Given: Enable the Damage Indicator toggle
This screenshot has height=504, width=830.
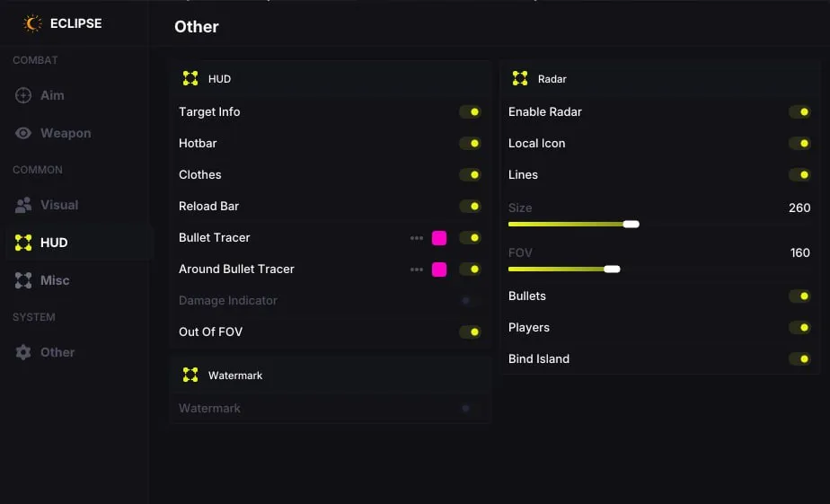Looking at the screenshot, I should coord(470,300).
